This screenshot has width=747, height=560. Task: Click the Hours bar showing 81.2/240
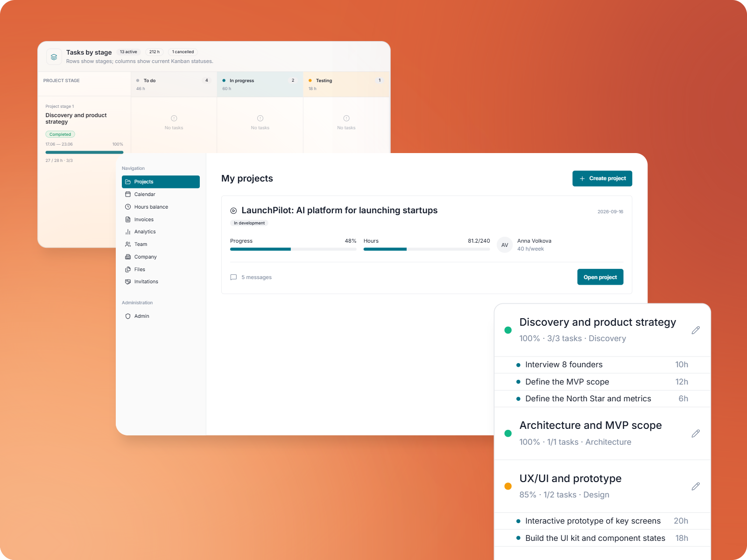[427, 249]
